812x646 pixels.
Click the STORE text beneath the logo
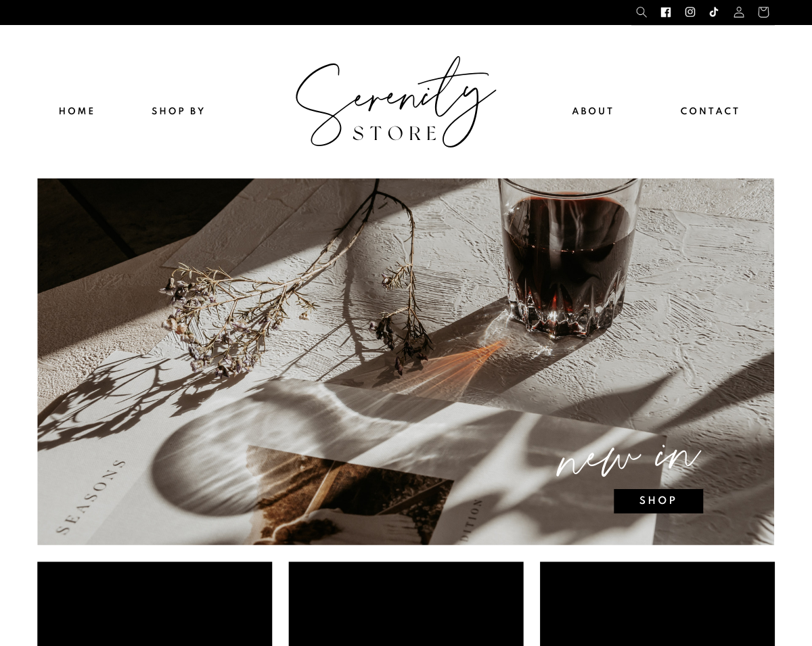(x=396, y=133)
